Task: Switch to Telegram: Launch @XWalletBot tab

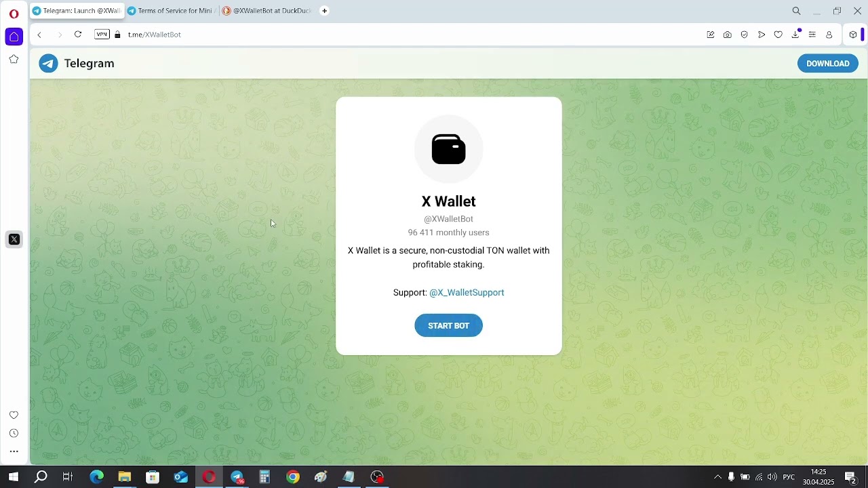Action: tap(77, 11)
